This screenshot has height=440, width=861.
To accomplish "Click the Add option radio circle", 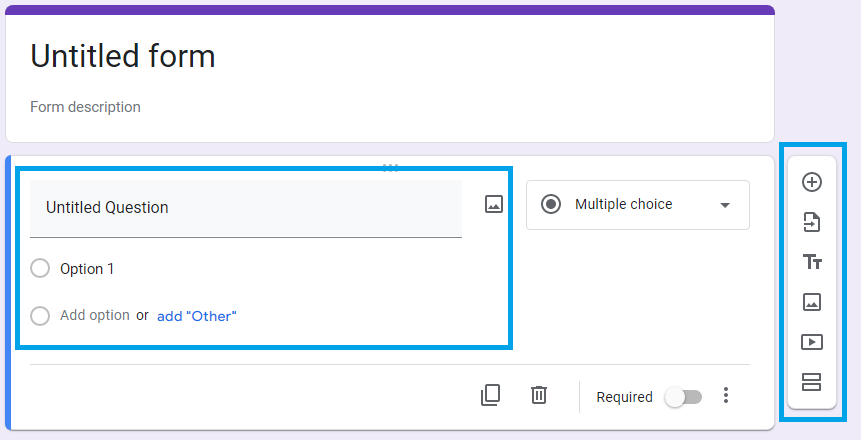I will (x=40, y=316).
